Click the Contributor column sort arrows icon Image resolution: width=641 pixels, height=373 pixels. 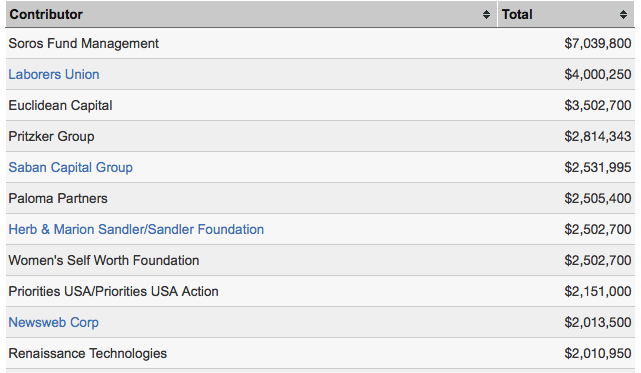[x=486, y=15]
